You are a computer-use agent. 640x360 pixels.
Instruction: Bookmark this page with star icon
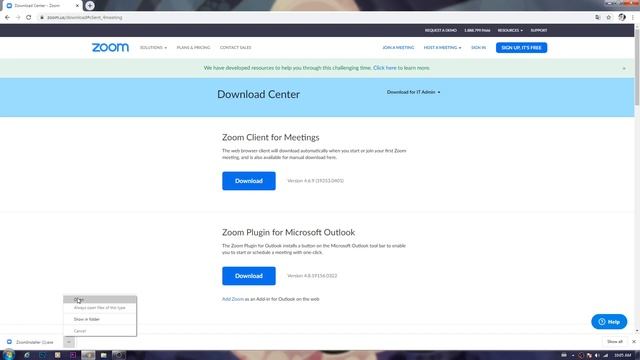click(x=609, y=17)
